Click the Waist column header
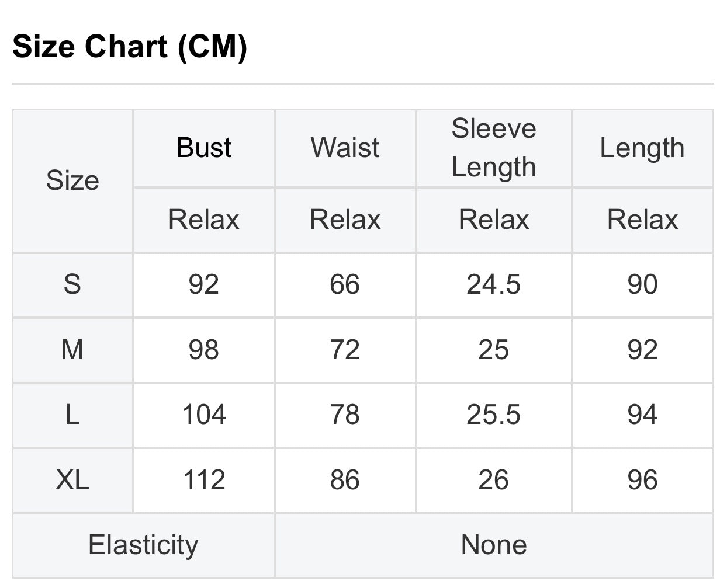 tap(345, 148)
